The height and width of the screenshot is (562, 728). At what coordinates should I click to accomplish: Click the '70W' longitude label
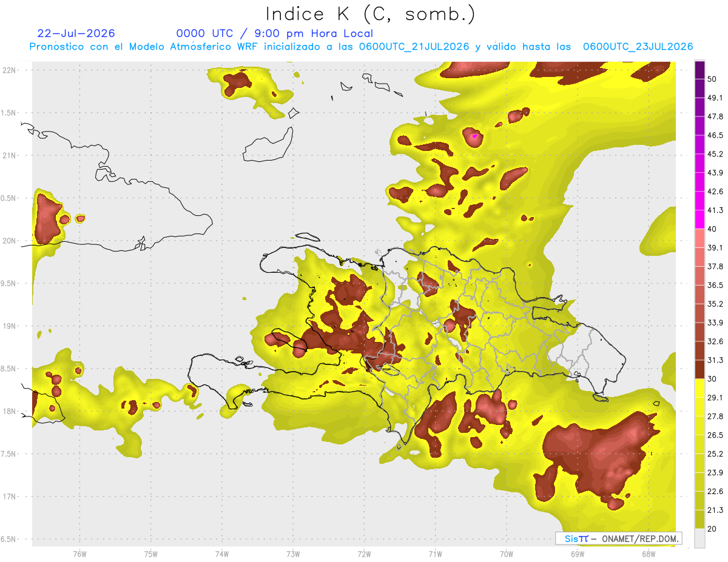[x=506, y=553]
